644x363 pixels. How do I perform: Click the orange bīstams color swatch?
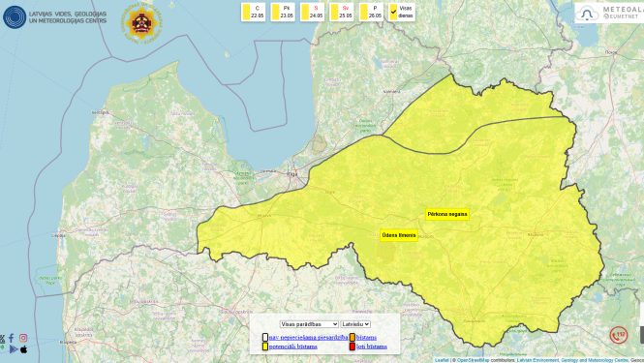coord(353,338)
